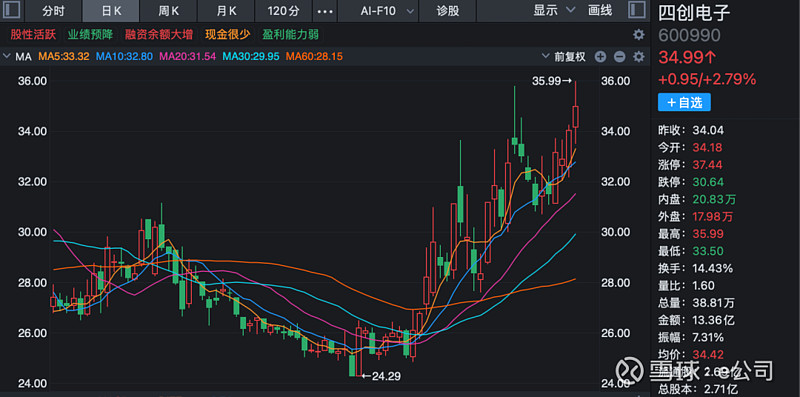Switch to 分时 tab

click(x=54, y=11)
